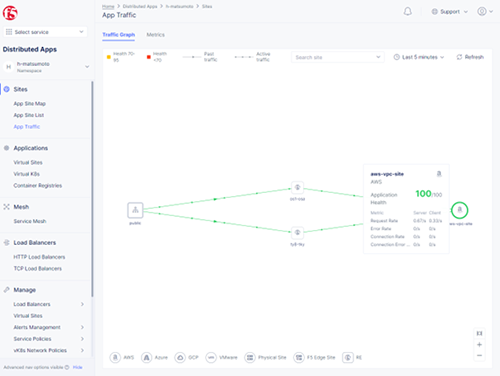500x376 pixels.
Task: Click the sidebar vertical scrollbar
Action: (92, 189)
